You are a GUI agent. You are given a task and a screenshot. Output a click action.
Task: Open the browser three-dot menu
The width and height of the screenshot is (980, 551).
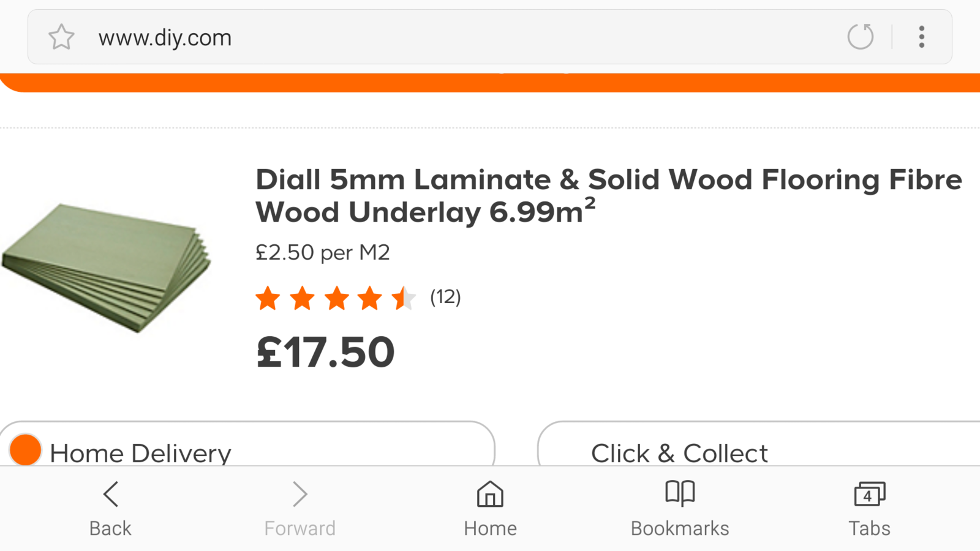click(x=921, y=37)
